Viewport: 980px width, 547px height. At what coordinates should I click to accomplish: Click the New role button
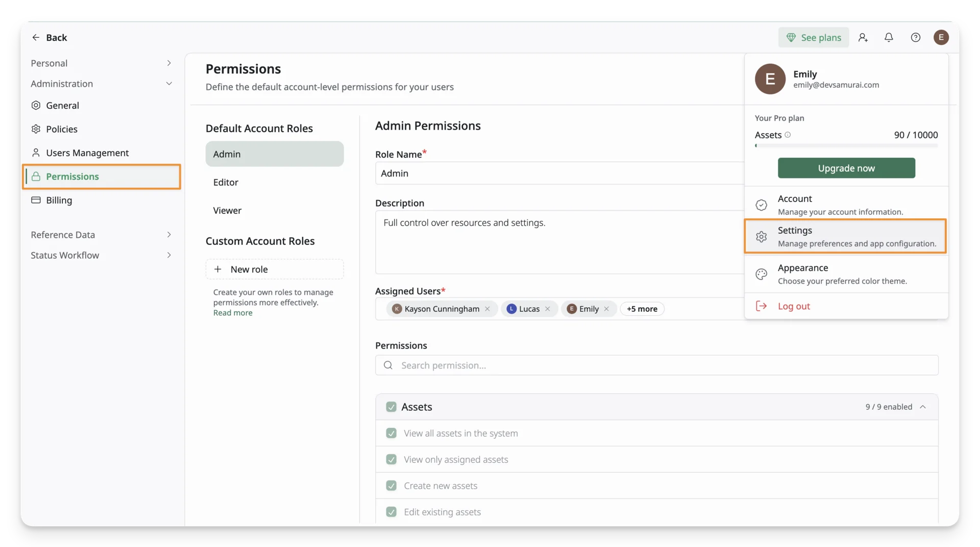pyautogui.click(x=275, y=269)
